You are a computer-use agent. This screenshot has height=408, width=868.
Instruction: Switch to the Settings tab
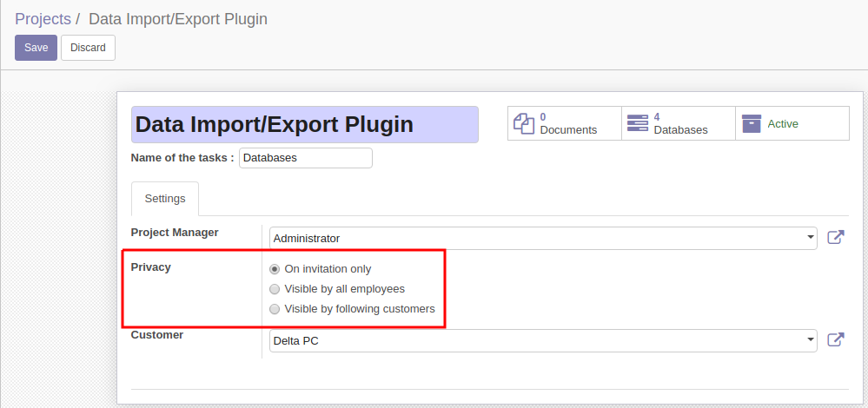pos(165,199)
